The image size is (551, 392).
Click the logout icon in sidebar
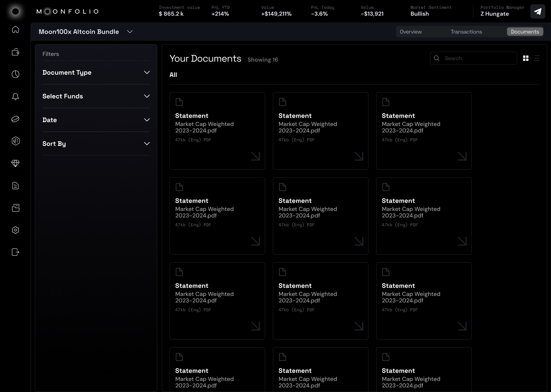(x=15, y=252)
